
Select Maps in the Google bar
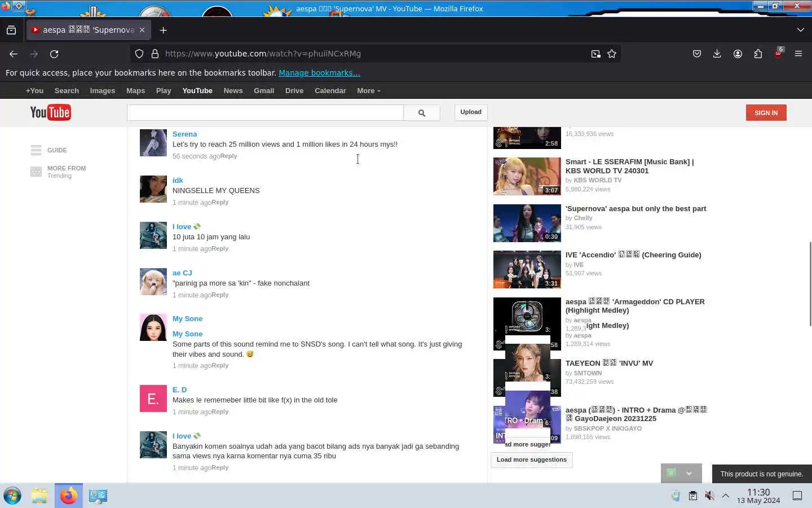point(135,90)
